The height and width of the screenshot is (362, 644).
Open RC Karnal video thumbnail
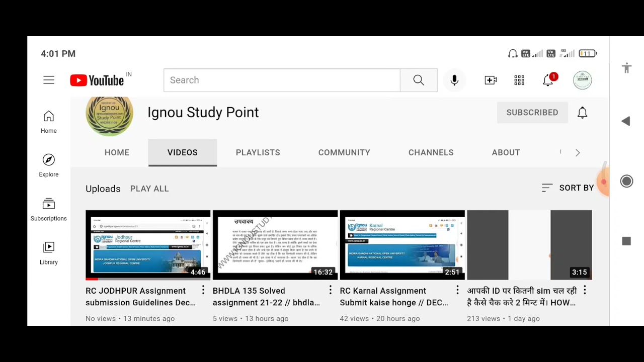pyautogui.click(x=403, y=245)
